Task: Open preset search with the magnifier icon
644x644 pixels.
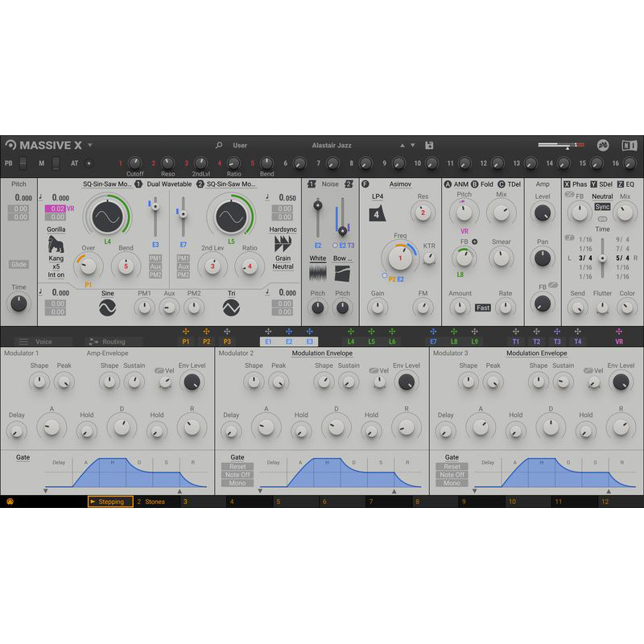Action: (219, 145)
